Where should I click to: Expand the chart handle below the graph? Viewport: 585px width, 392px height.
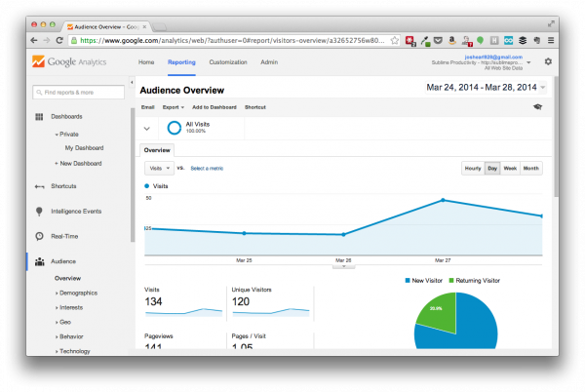(x=343, y=266)
